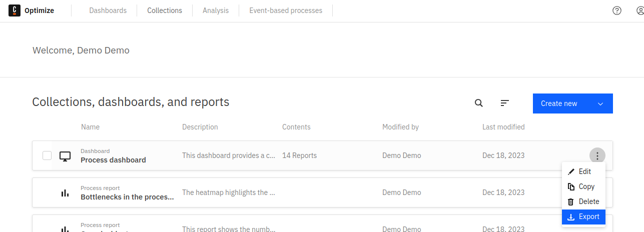Click the bar chart icon for Bottlenecks report
Viewport: 644px width, 232px height.
tap(65, 193)
